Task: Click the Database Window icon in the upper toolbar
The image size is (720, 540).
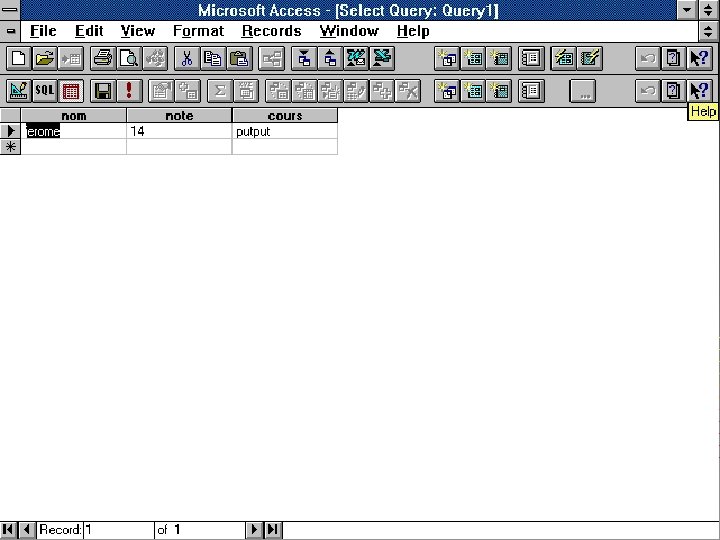Action: pyautogui.click(x=531, y=59)
